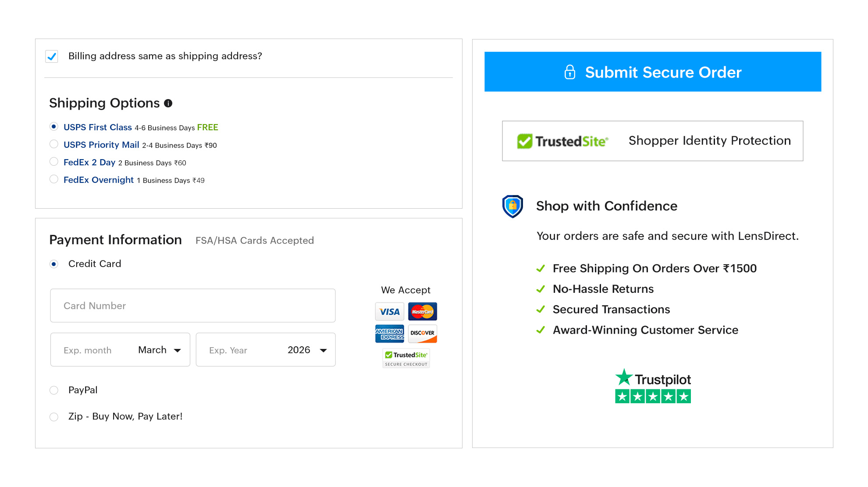
Task: Click the TrustedSite Secure Checkout badge
Action: [x=406, y=358]
